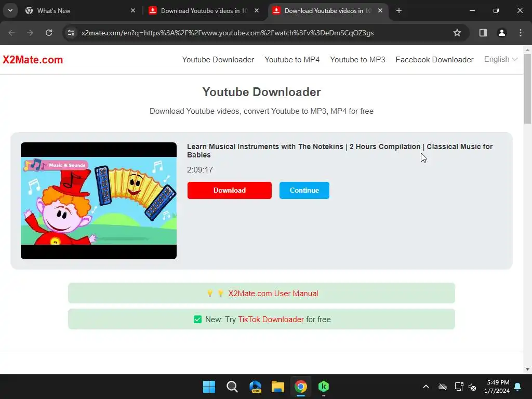Open the green K app in taskbar
Image resolution: width=532 pixels, height=399 pixels.
[324, 387]
